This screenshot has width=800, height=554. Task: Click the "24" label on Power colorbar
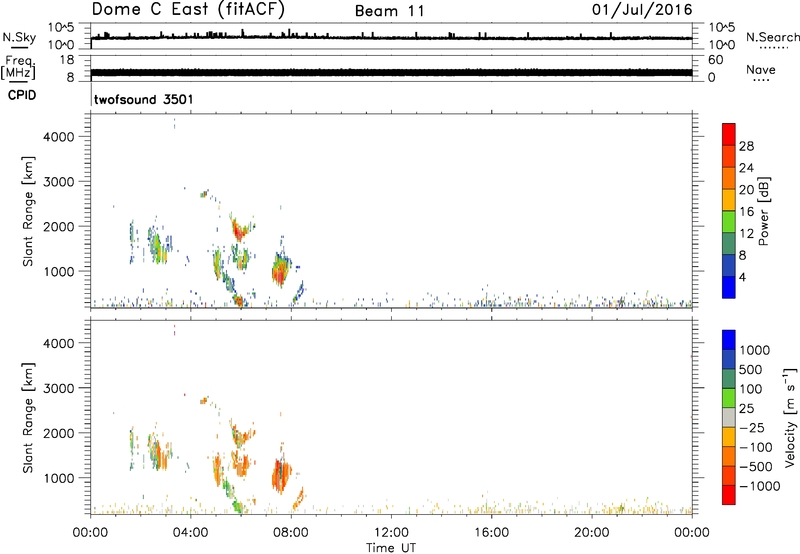coord(746,168)
